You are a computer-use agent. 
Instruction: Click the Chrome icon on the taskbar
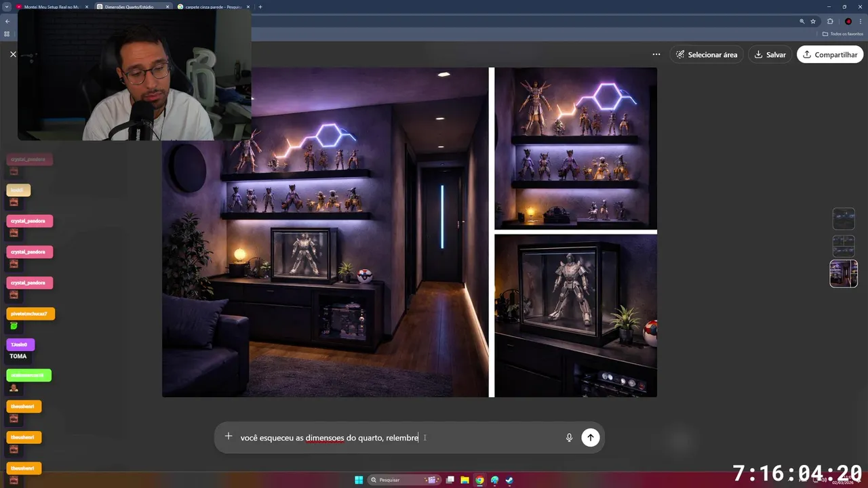pos(479,480)
